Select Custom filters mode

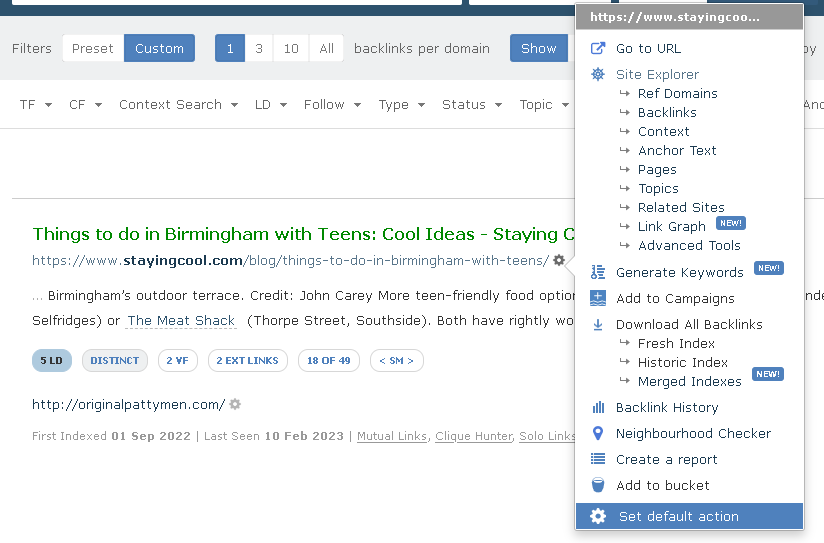(159, 48)
